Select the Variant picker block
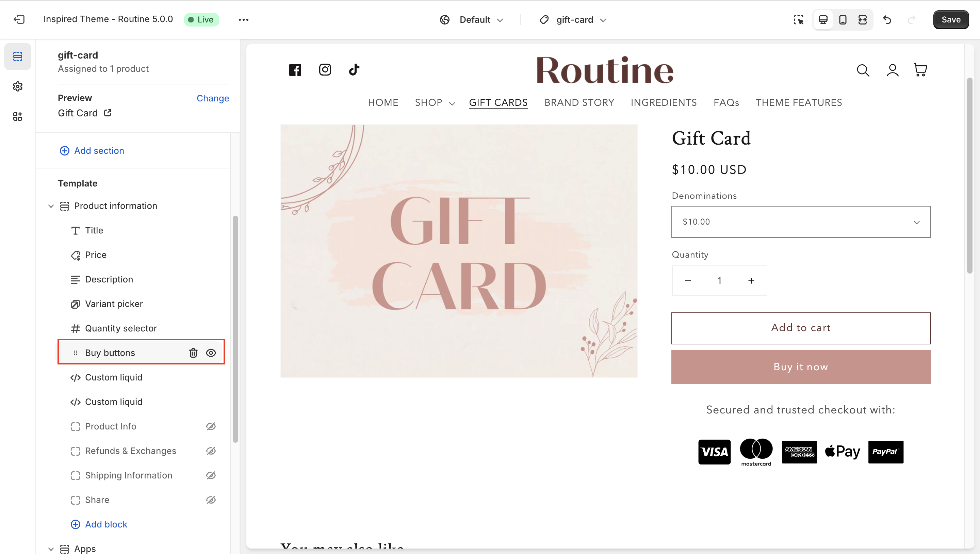980x554 pixels. tap(114, 304)
